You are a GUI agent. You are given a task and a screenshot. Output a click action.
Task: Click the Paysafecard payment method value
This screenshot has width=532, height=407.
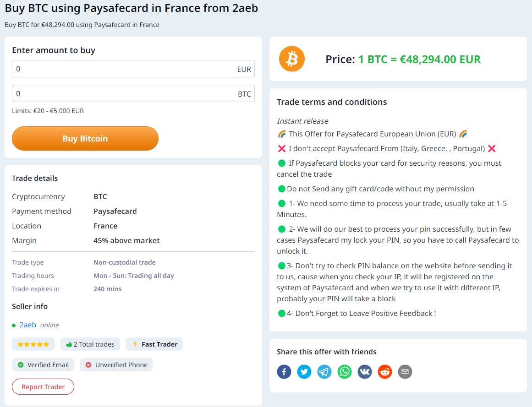coord(115,211)
